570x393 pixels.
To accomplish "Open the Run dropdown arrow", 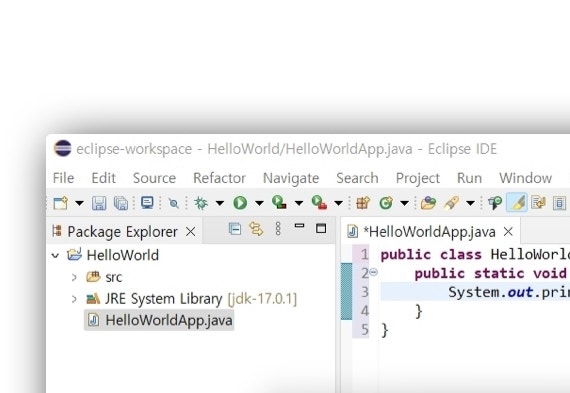I will [259, 203].
